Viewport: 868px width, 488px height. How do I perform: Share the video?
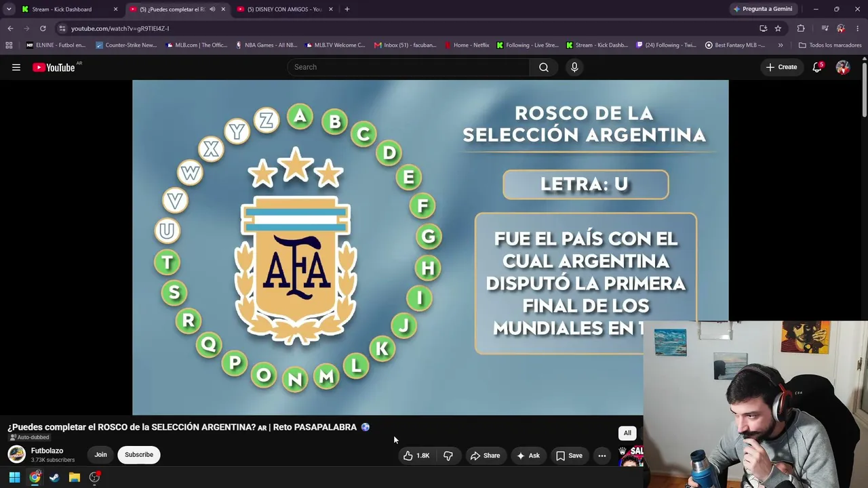[485, 455]
